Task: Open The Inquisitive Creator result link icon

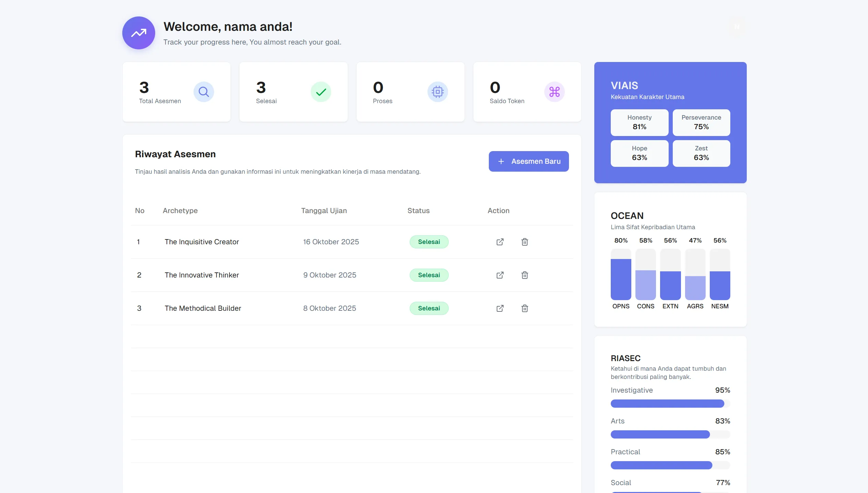Action: (500, 242)
